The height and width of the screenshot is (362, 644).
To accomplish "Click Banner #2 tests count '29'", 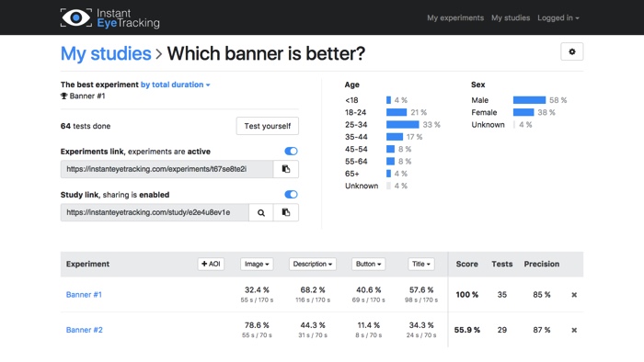I will tap(502, 330).
